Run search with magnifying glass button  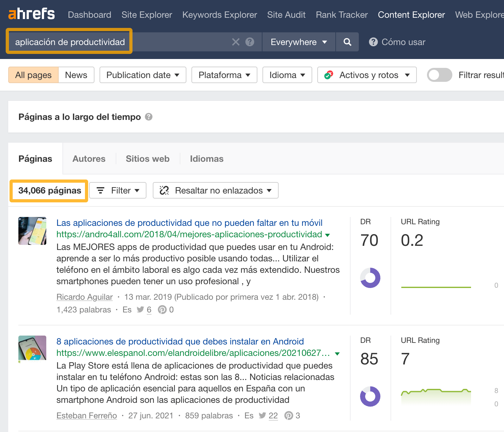point(347,42)
